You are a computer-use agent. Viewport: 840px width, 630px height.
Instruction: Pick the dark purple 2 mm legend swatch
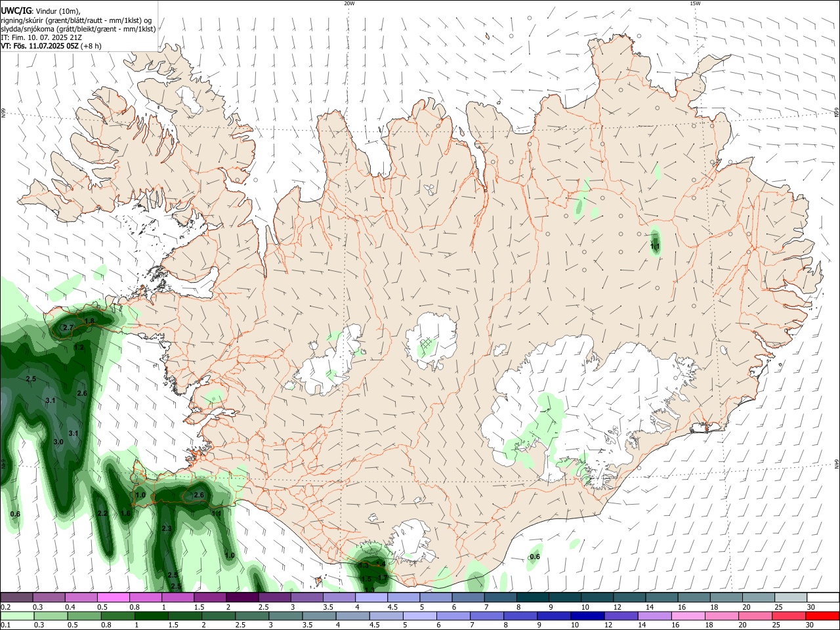pos(242,597)
